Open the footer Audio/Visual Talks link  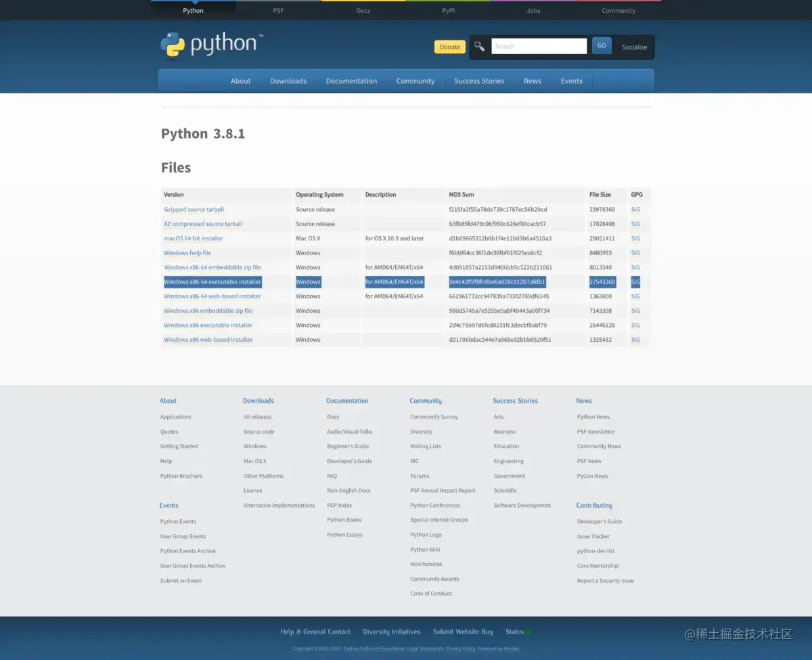click(x=350, y=432)
